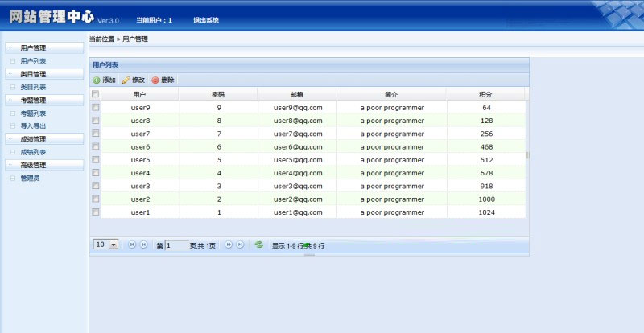Go to next page in pager
The width and height of the screenshot is (644, 333).
tap(229, 245)
